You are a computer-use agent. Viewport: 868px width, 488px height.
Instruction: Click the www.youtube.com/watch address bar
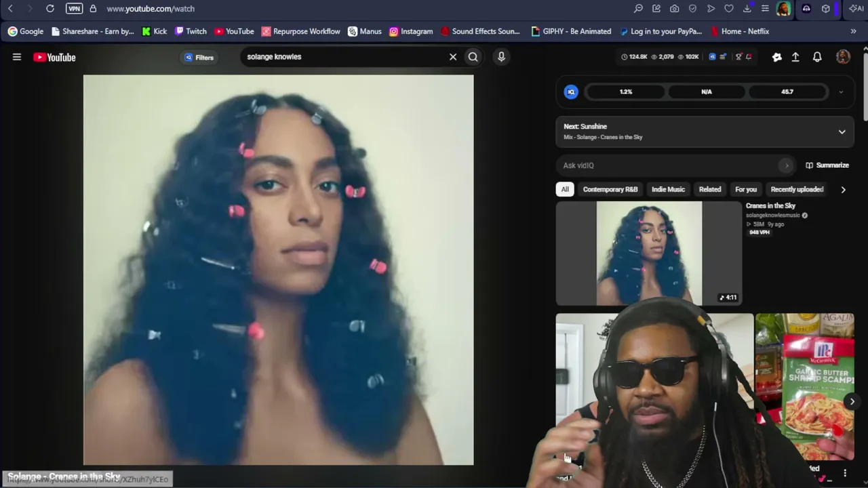tap(151, 9)
